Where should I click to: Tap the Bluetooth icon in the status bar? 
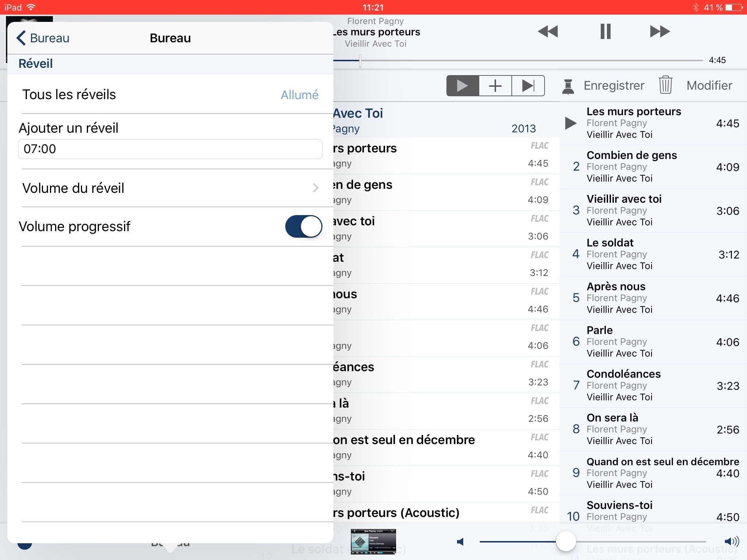coord(695,7)
